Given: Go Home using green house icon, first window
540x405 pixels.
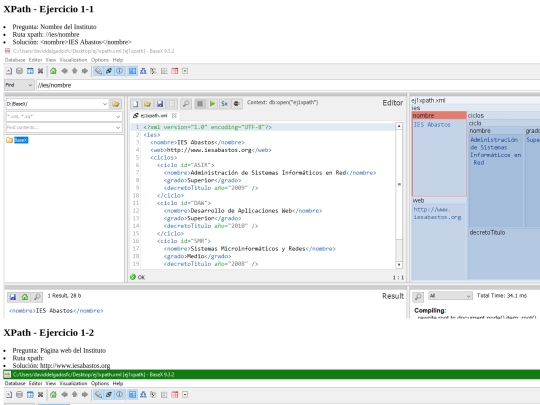Looking at the screenshot, I should click(x=53, y=71).
